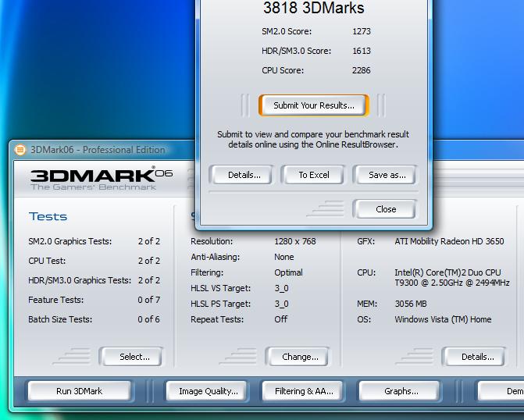Click the partly visible Demo button

[x=501, y=391]
